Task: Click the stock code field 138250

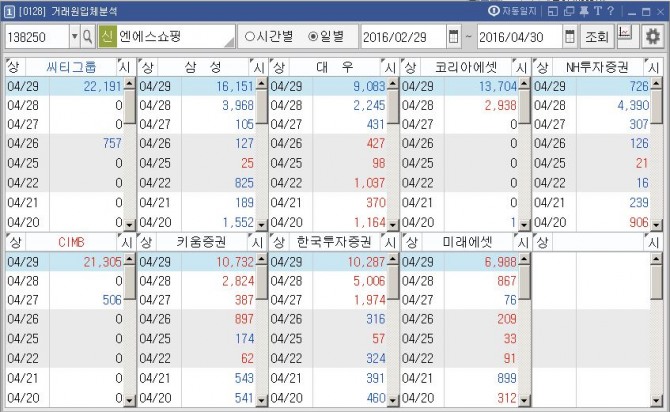Action: coord(37,37)
